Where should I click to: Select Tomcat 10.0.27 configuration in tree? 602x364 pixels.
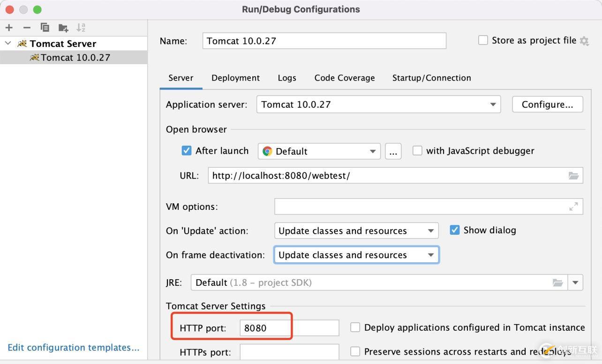[74, 57]
